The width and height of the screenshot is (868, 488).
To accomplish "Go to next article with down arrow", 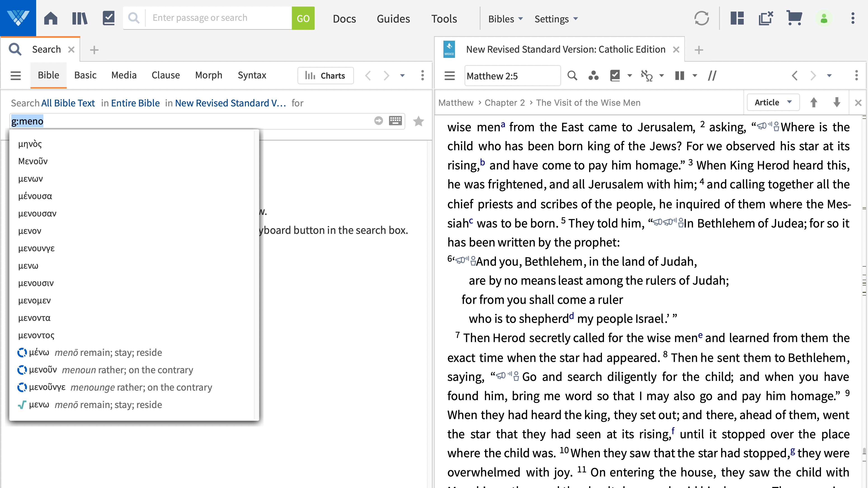I will tap(837, 102).
